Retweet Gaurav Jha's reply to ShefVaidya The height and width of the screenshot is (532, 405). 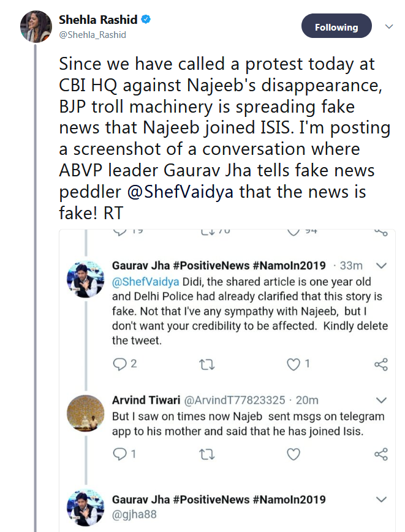(x=208, y=364)
